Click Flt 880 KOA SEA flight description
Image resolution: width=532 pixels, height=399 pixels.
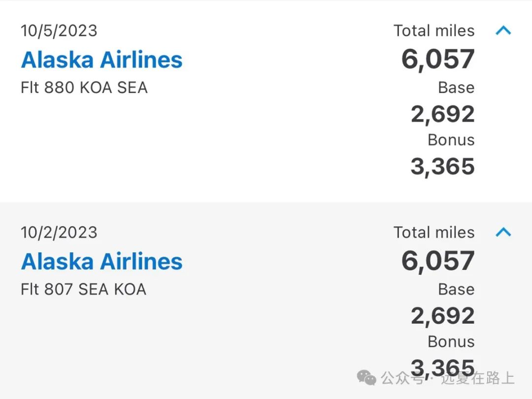84,88
